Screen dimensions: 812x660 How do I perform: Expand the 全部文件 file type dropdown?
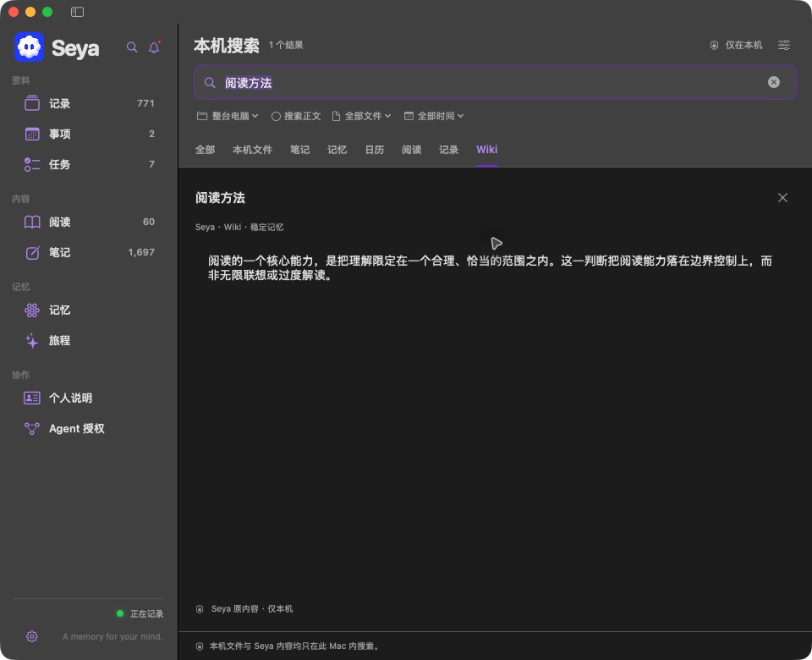(361, 116)
